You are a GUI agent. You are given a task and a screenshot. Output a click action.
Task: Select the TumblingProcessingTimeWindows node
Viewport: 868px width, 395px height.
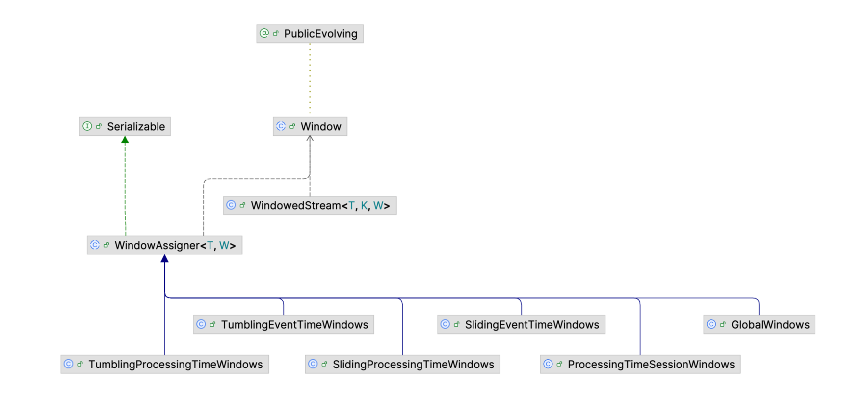click(x=165, y=364)
